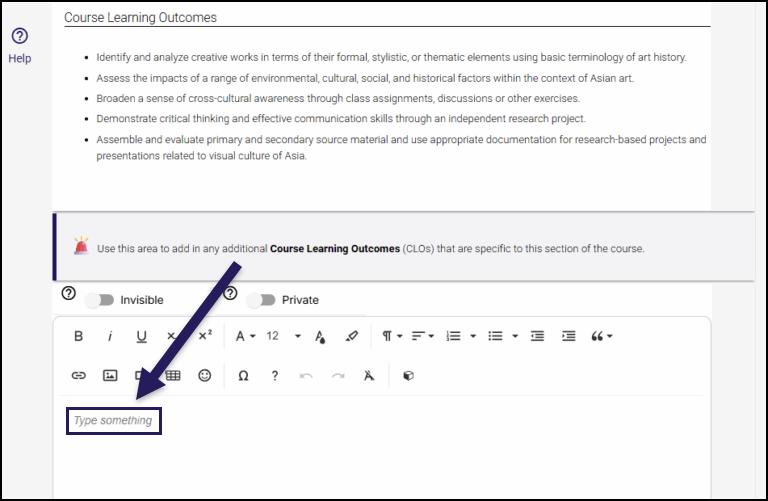Click the bullet starting 'Demonstrate critical thinking'
The width and height of the screenshot is (768, 501).
tap(341, 119)
